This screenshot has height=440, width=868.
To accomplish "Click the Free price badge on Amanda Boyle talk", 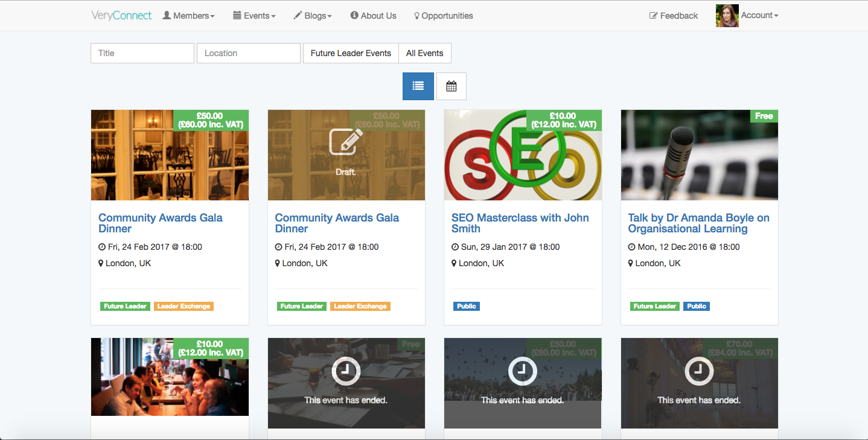I will click(x=764, y=116).
